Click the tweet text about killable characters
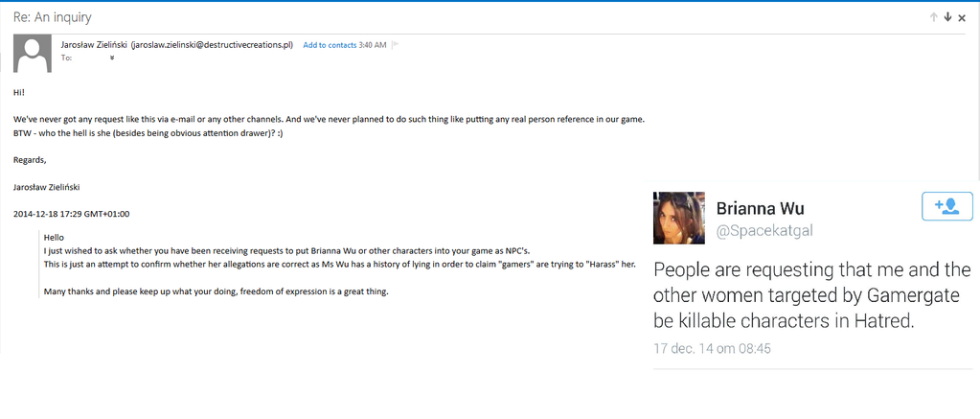The image size is (980, 419). coord(811,296)
